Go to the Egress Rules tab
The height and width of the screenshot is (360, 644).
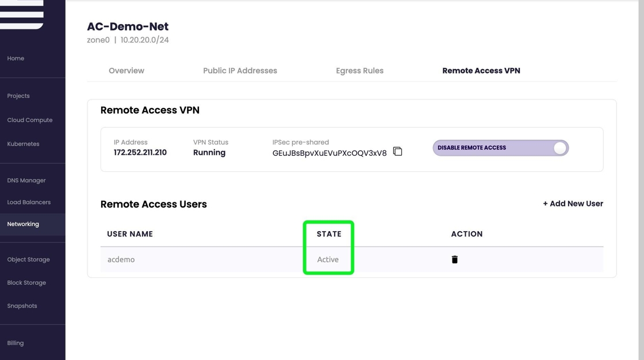359,71
